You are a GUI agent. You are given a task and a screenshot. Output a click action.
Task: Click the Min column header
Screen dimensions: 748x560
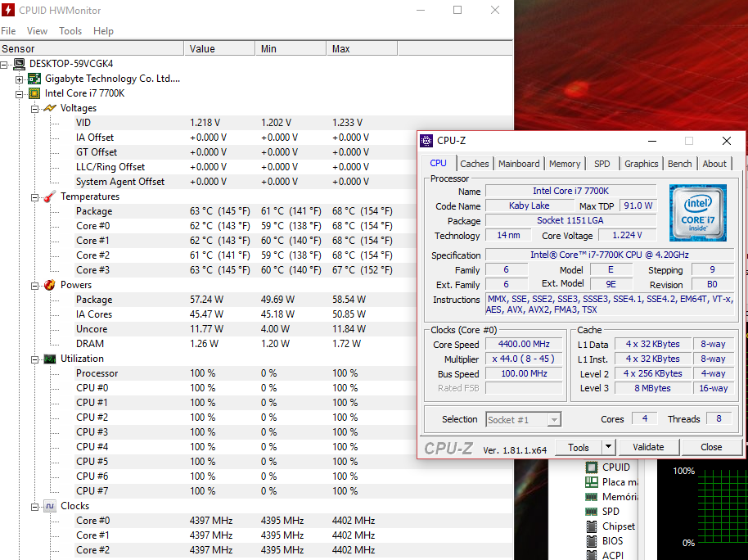point(291,48)
